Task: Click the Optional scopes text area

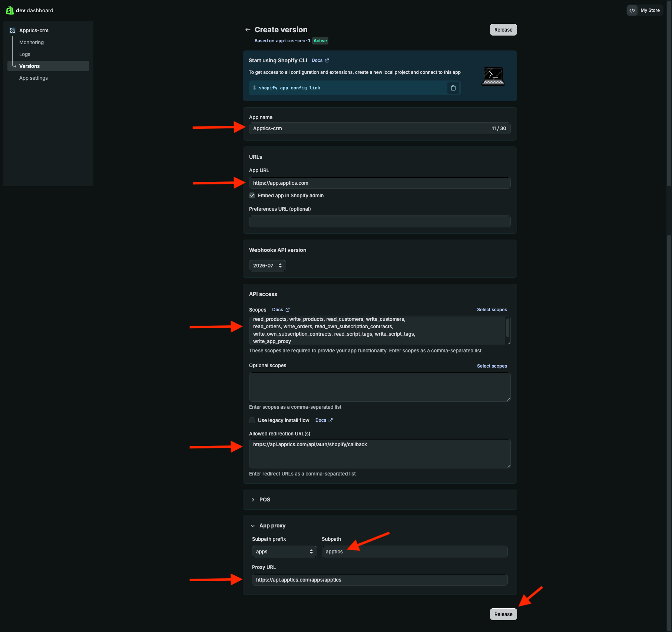Action: tap(380, 387)
